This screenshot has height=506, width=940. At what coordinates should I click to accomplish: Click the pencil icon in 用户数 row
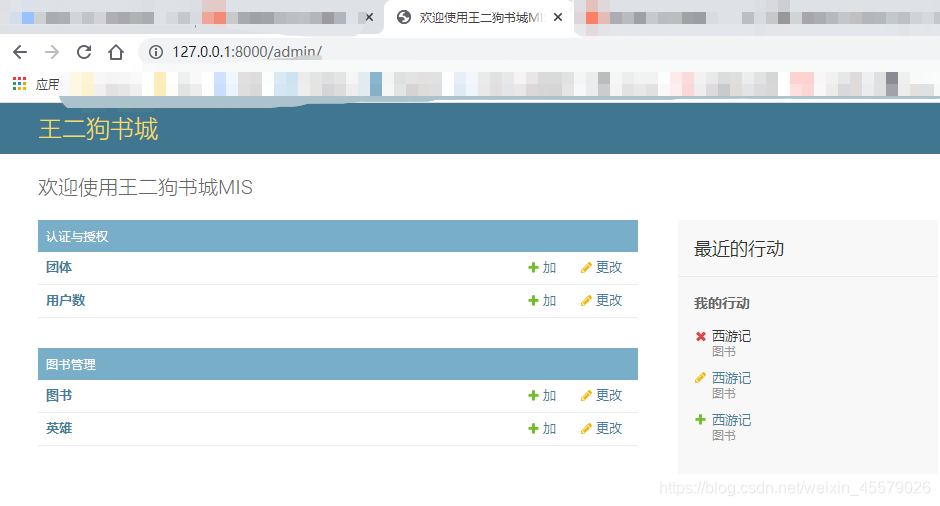tap(586, 301)
